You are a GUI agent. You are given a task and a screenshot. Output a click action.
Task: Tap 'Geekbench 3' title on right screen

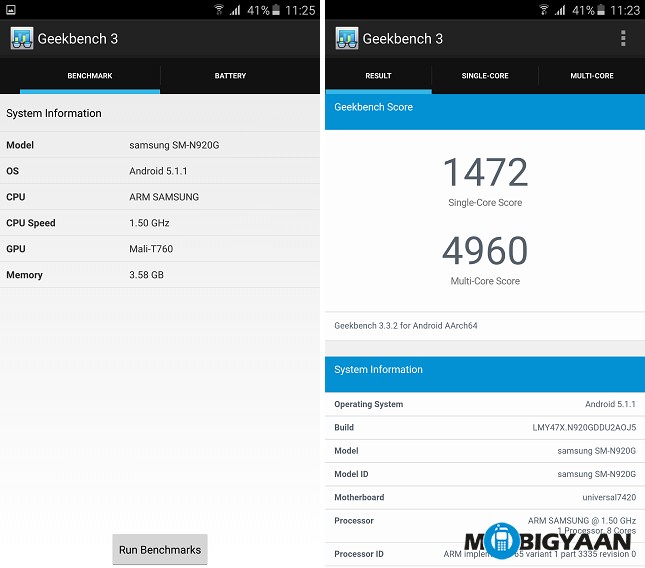[403, 39]
